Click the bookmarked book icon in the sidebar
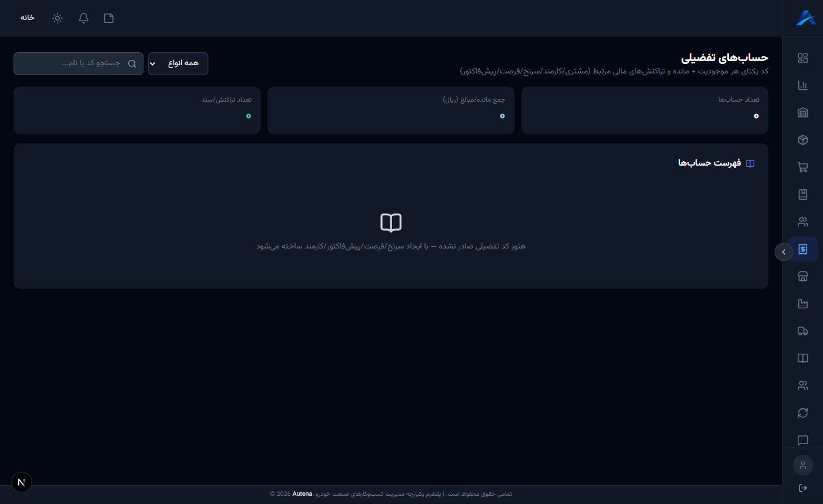This screenshot has height=504, width=823. click(802, 194)
